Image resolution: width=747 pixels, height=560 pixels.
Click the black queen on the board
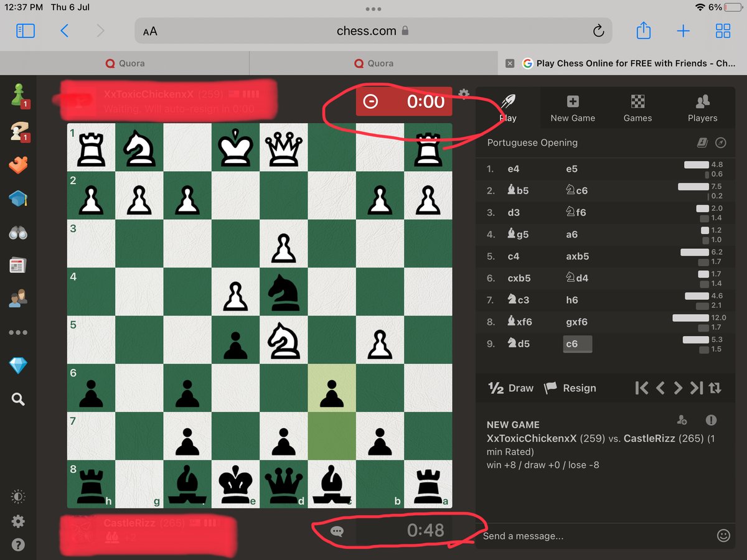(284, 484)
